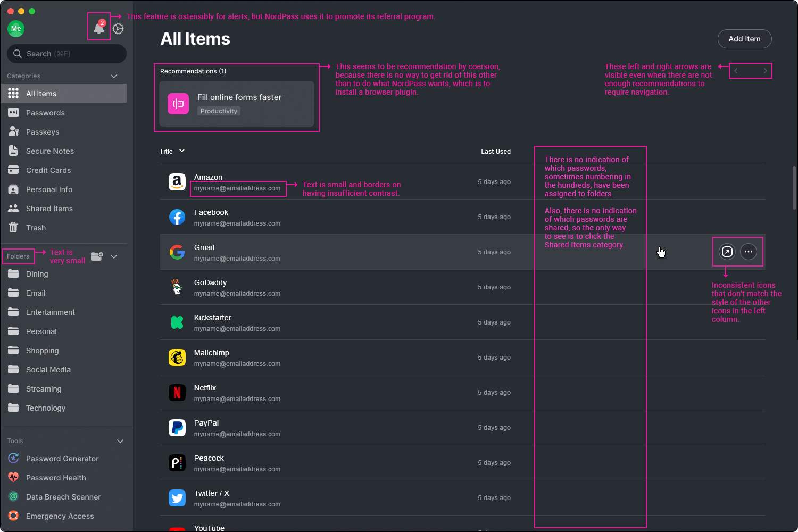Click the Amazon logo icon
Viewport: 798px width, 532px height.
pyautogui.click(x=177, y=182)
